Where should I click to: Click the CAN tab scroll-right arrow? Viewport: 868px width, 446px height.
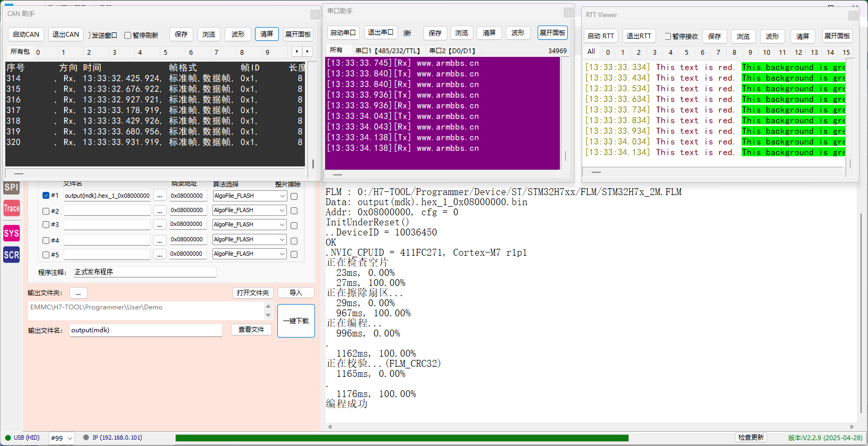308,52
